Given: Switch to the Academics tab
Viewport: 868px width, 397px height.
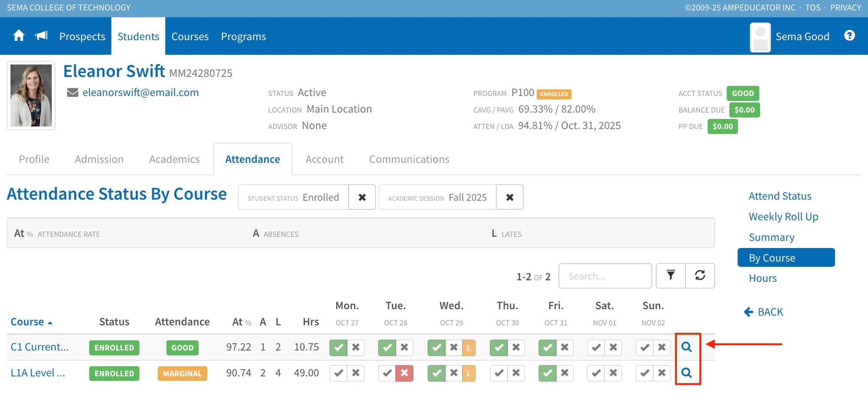Looking at the screenshot, I should click(x=174, y=159).
